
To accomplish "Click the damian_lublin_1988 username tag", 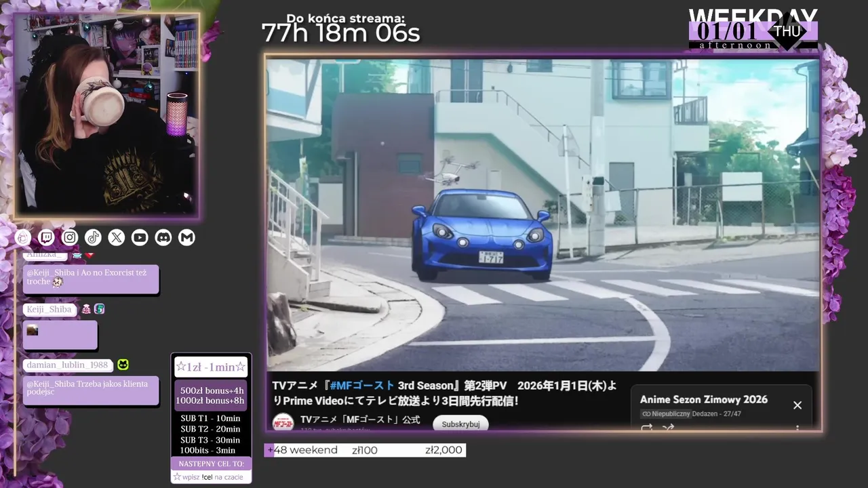I will [67, 365].
